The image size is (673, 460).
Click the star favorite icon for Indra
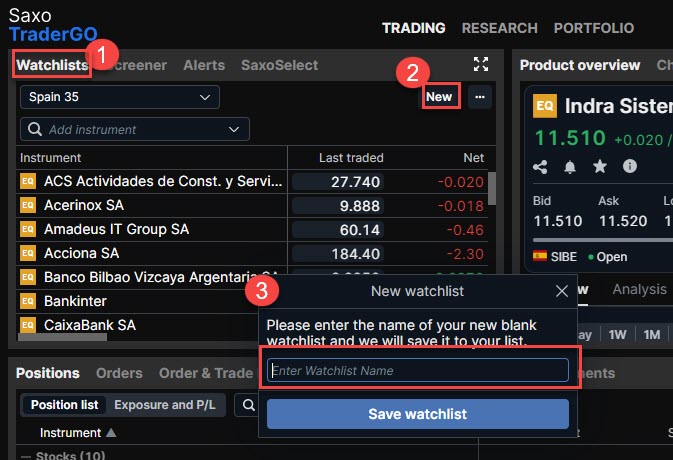[x=600, y=166]
